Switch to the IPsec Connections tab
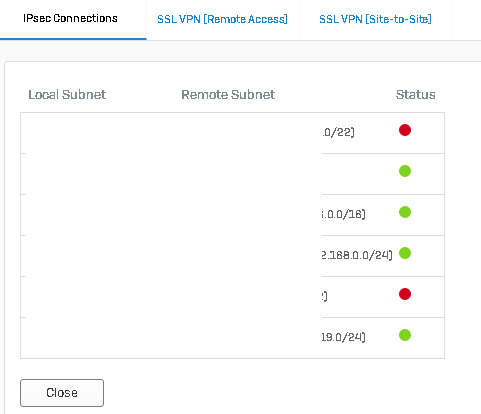Viewport: 481px width, 414px height. (70, 18)
